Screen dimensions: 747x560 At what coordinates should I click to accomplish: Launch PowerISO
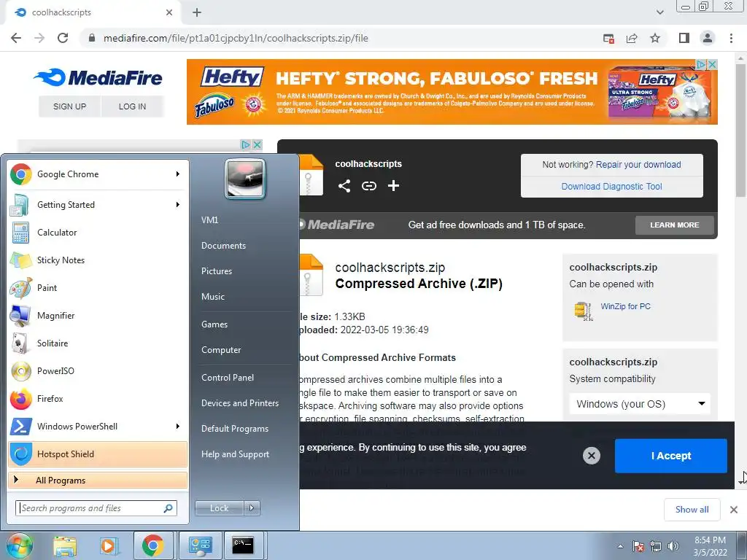tap(98, 371)
